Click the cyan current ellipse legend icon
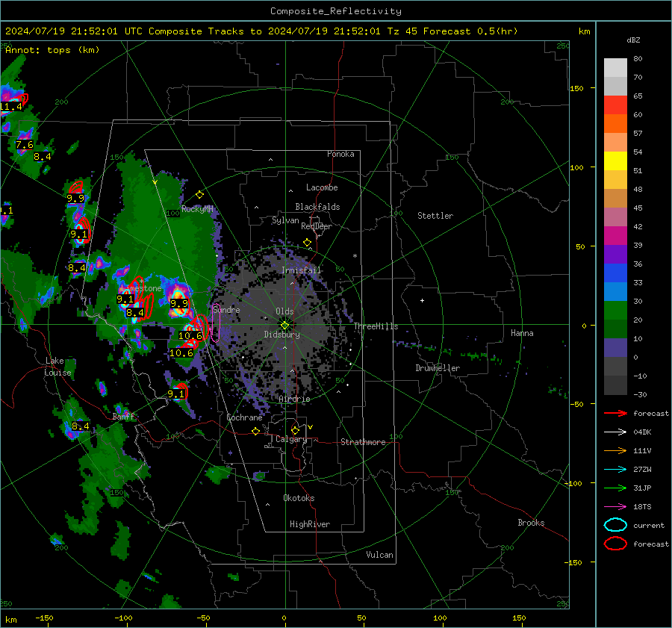The height and width of the screenshot is (628, 672). (615, 525)
